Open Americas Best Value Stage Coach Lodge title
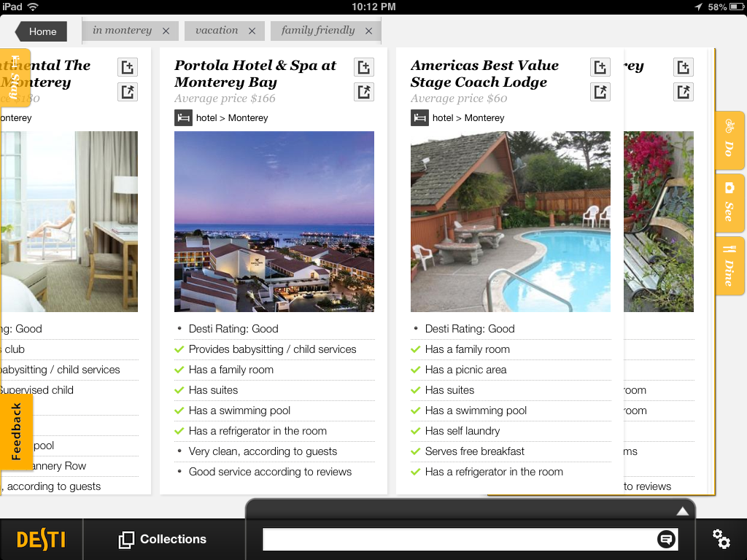The image size is (747, 560). point(484,74)
